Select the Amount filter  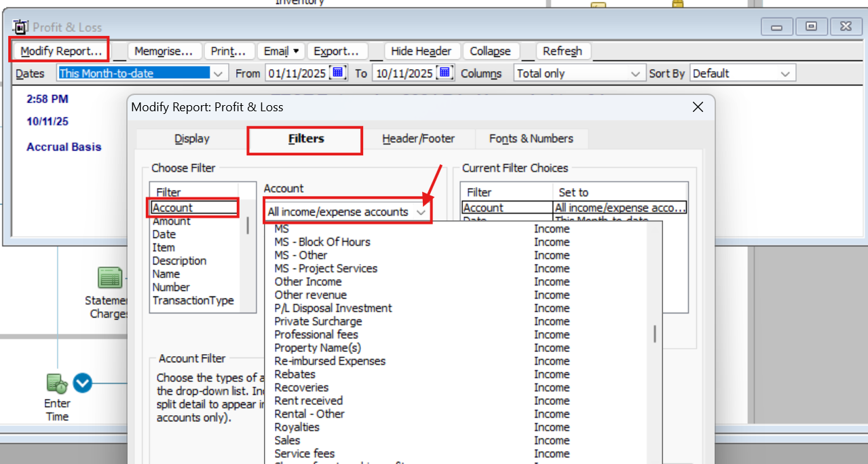pyautogui.click(x=172, y=221)
